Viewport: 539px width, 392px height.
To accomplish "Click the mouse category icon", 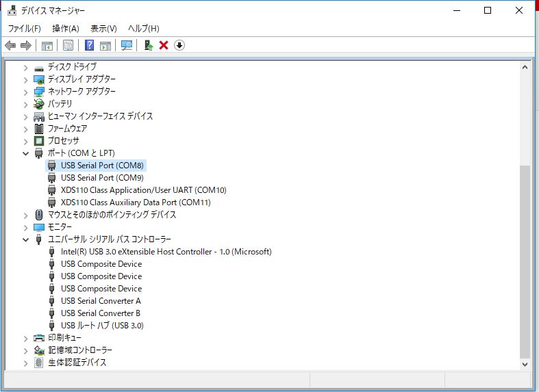I will coord(39,215).
